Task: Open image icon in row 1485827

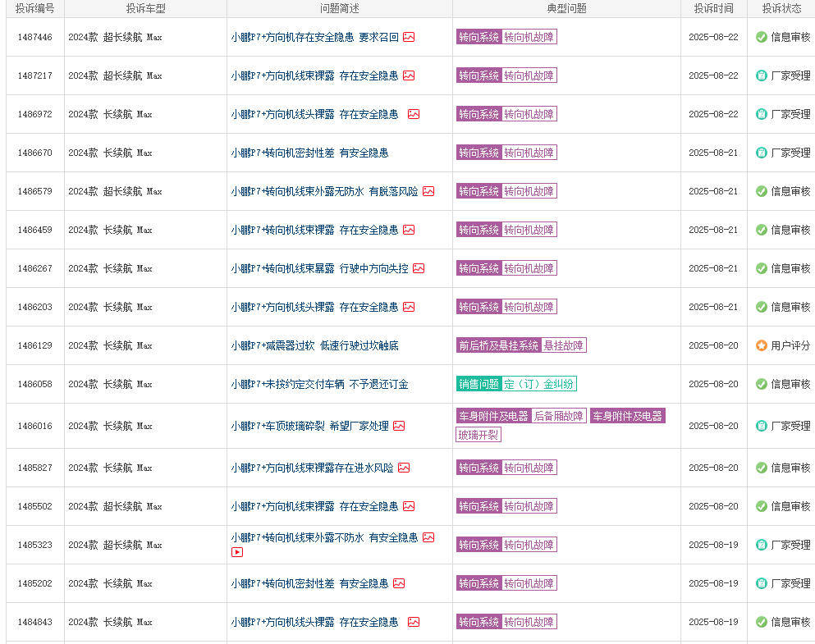Action: pos(404,468)
